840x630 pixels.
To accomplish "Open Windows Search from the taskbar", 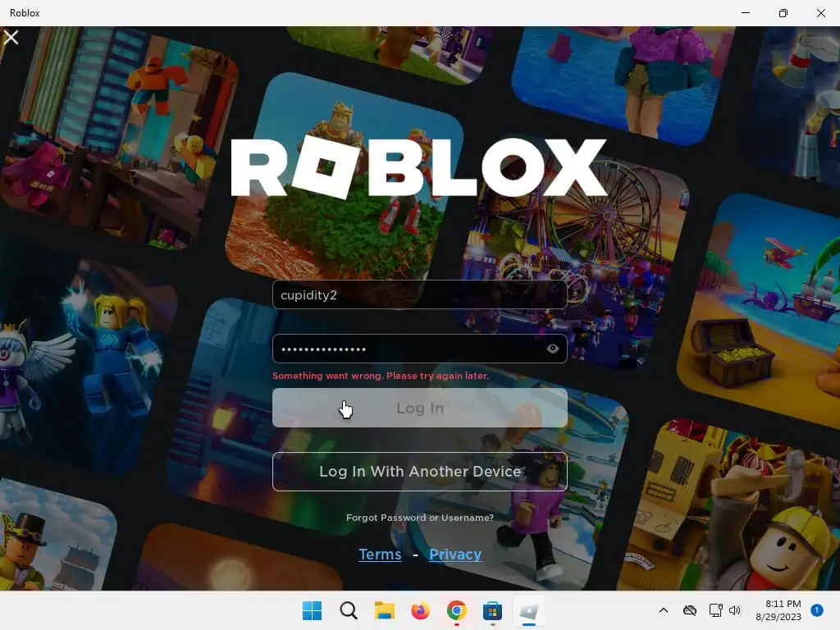I will click(x=348, y=610).
